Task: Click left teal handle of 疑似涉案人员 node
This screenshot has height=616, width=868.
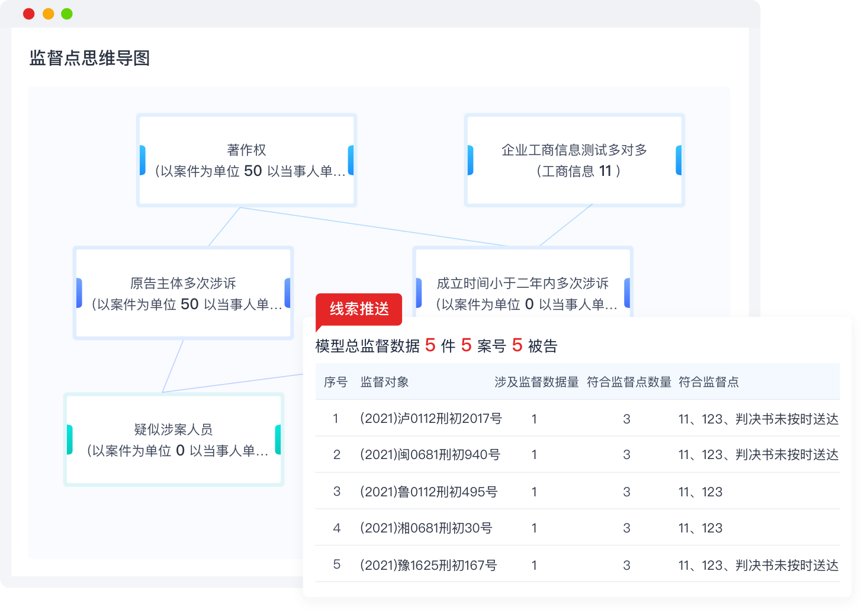Action: pyautogui.click(x=70, y=439)
